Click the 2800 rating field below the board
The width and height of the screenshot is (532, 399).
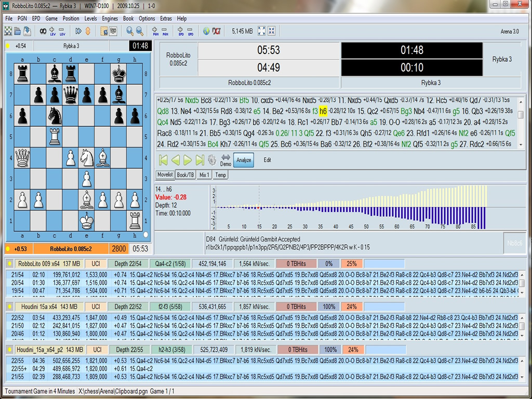119,249
